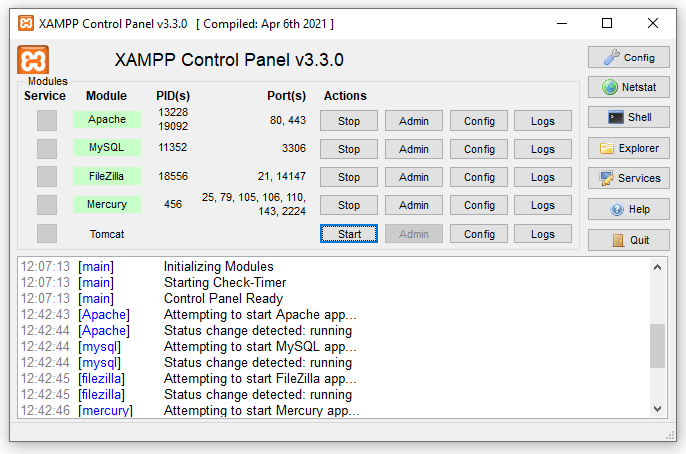686x454 pixels.
Task: Open the Apache Logs menu
Action: pos(543,121)
